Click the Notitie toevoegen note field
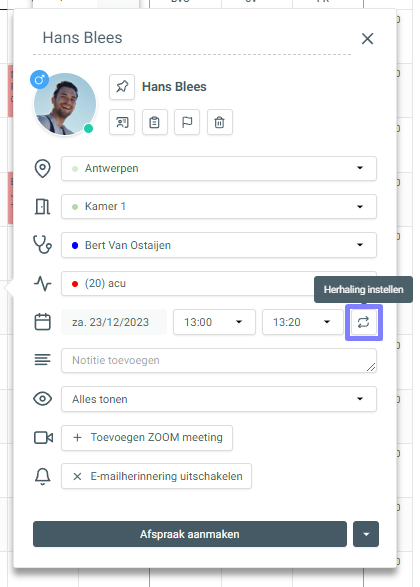This screenshot has width=420, height=587. coord(219,361)
